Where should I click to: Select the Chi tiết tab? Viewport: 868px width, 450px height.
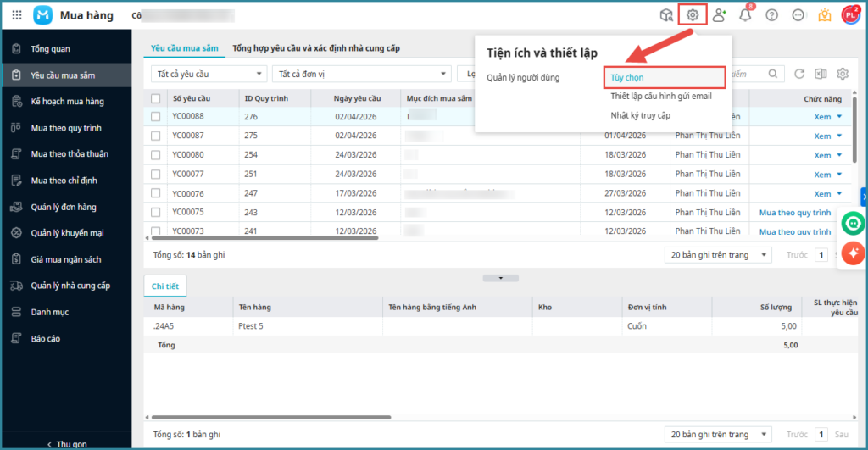[165, 286]
